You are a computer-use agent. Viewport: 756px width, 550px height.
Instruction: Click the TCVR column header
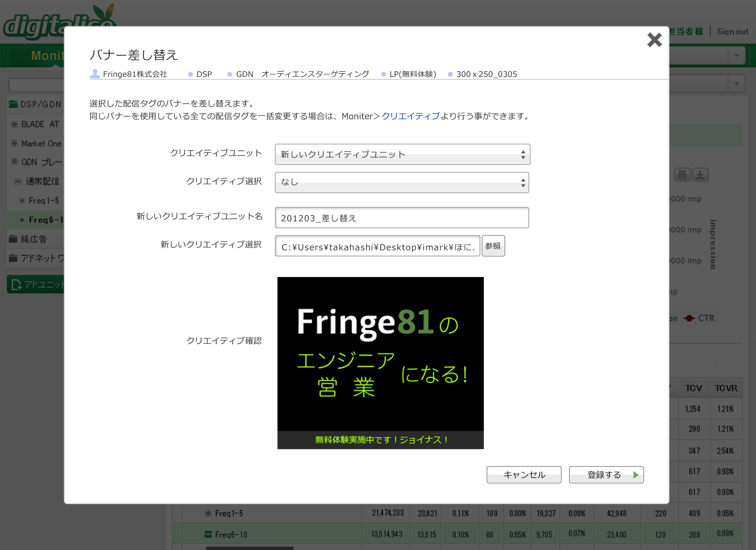726,388
